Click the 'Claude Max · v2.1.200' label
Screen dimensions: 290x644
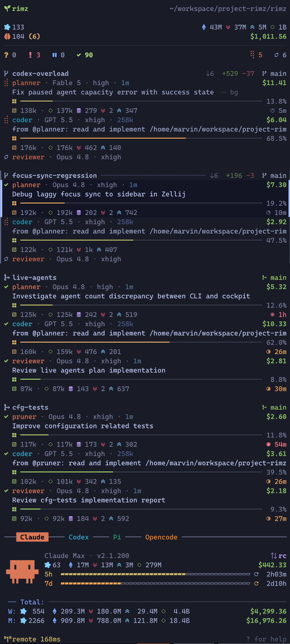point(87,556)
